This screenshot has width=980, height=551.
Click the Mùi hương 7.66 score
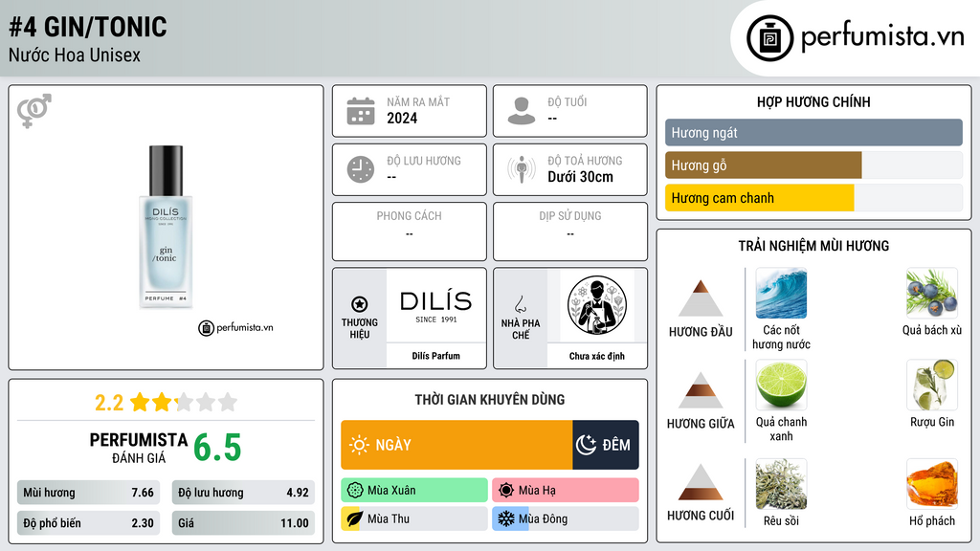coord(88,493)
